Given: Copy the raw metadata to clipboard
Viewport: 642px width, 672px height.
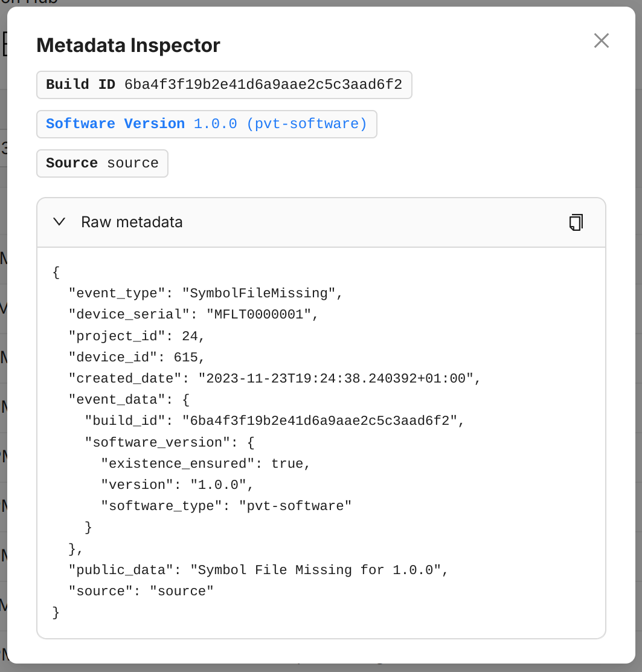Looking at the screenshot, I should click(x=576, y=222).
